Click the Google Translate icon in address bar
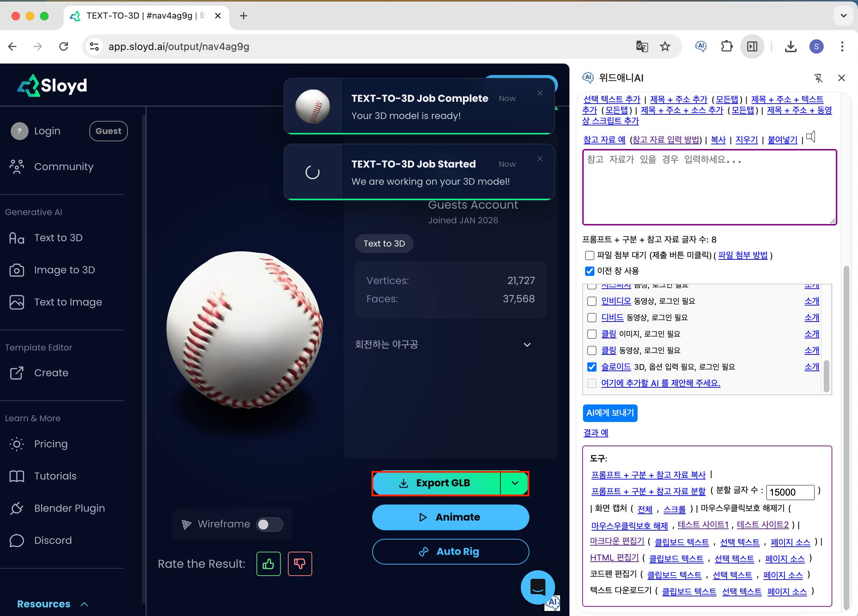The image size is (858, 616). [642, 46]
